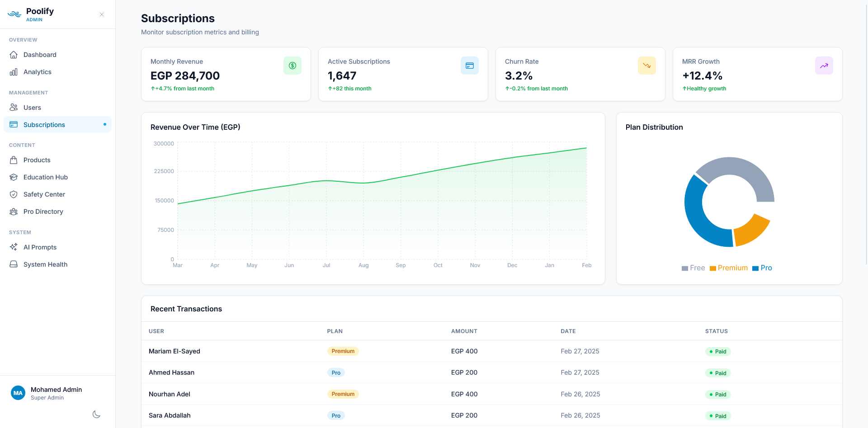868x428 pixels.
Task: Navigate to Education Hub
Action: (57, 177)
